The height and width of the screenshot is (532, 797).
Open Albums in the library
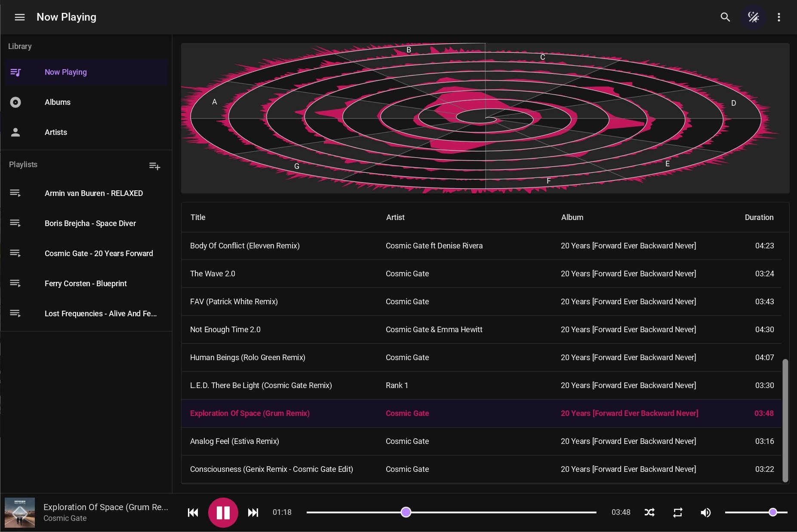pos(86,102)
